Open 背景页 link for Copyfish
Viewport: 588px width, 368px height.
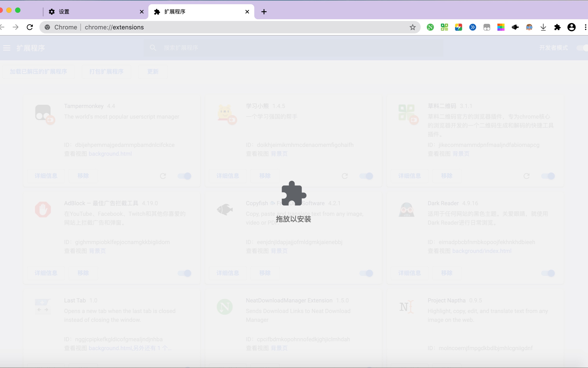279,251
